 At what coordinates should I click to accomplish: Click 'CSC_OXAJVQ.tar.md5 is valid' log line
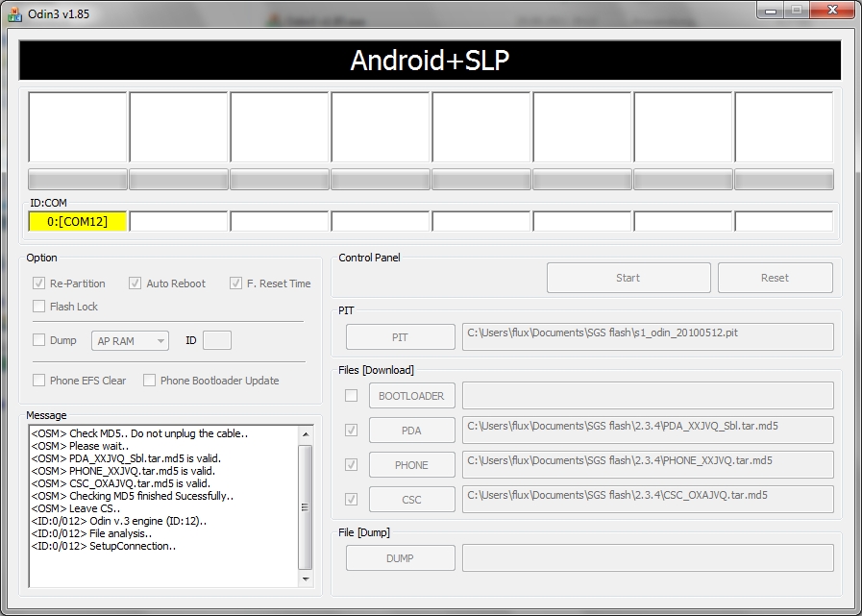point(121,483)
